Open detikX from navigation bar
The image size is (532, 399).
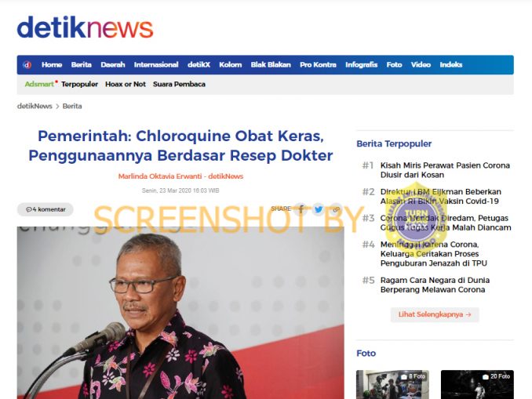coord(199,65)
